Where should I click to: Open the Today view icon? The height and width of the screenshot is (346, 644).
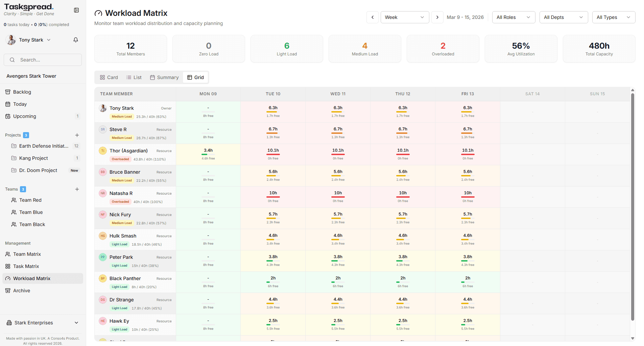(x=8, y=104)
